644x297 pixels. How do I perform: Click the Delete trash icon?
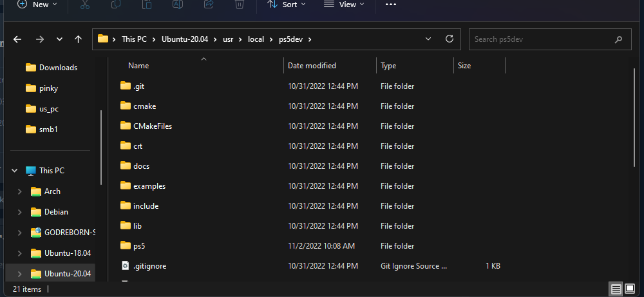coord(240,4)
